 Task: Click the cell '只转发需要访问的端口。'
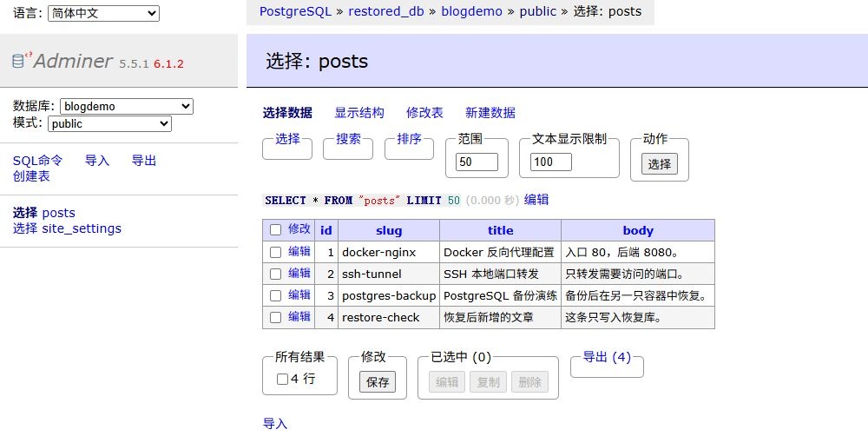638,274
